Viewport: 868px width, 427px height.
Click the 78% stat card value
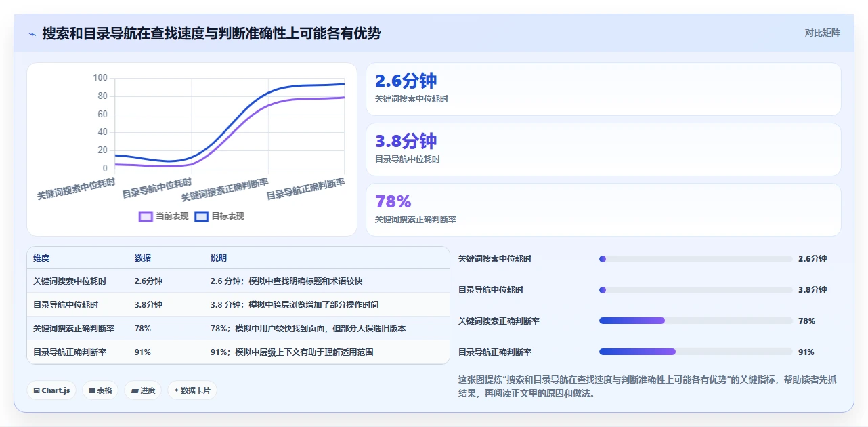coord(393,201)
